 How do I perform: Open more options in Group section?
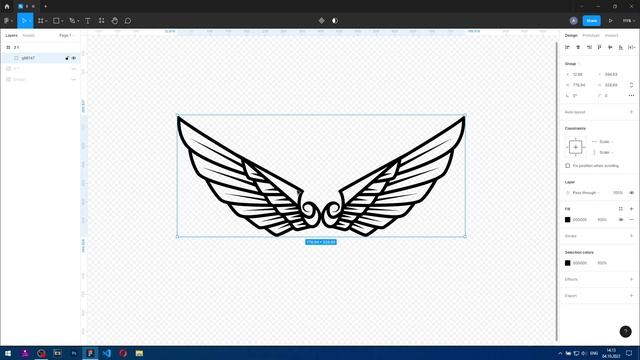coord(631,96)
